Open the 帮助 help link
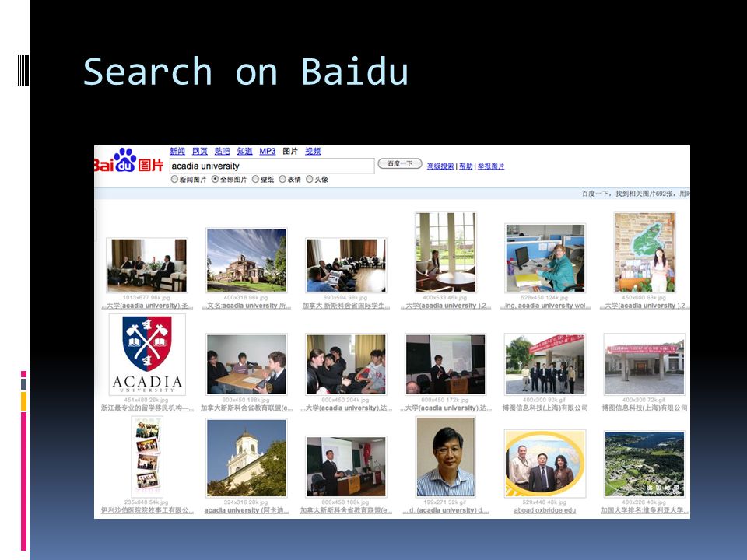The height and width of the screenshot is (560, 747). coord(466,166)
